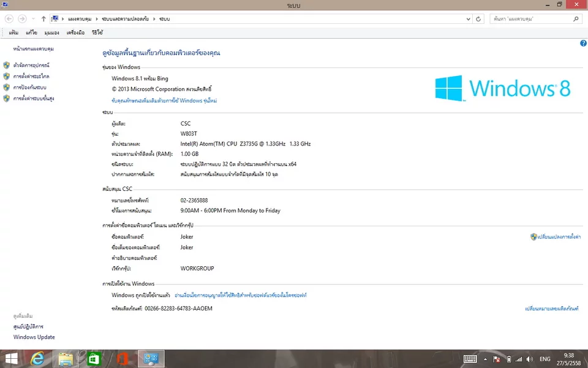The width and height of the screenshot is (588, 368).
Task: Open Windows Store from the taskbar
Action: 94,359
